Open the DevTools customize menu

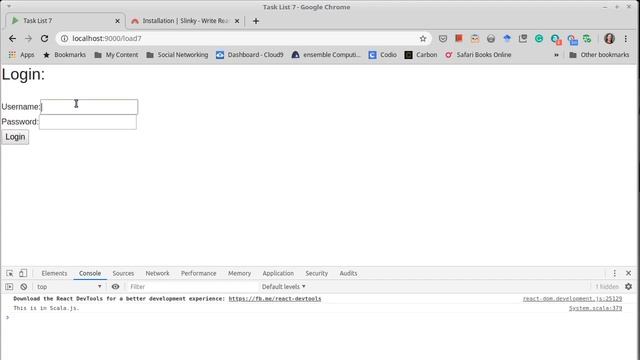615,273
